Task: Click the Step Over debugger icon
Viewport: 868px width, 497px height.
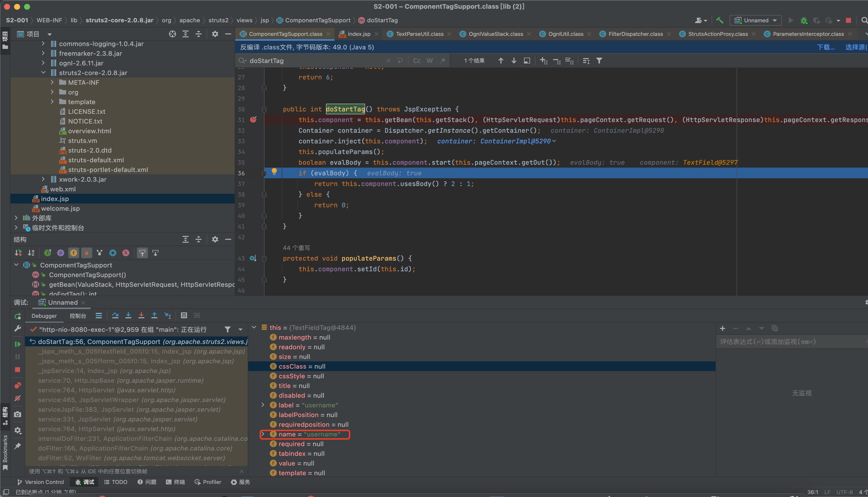Action: click(x=115, y=315)
